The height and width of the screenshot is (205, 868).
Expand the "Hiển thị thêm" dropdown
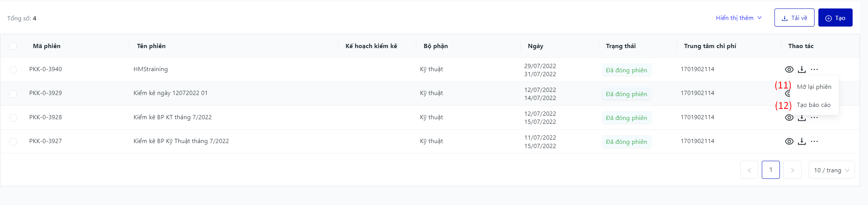point(738,18)
